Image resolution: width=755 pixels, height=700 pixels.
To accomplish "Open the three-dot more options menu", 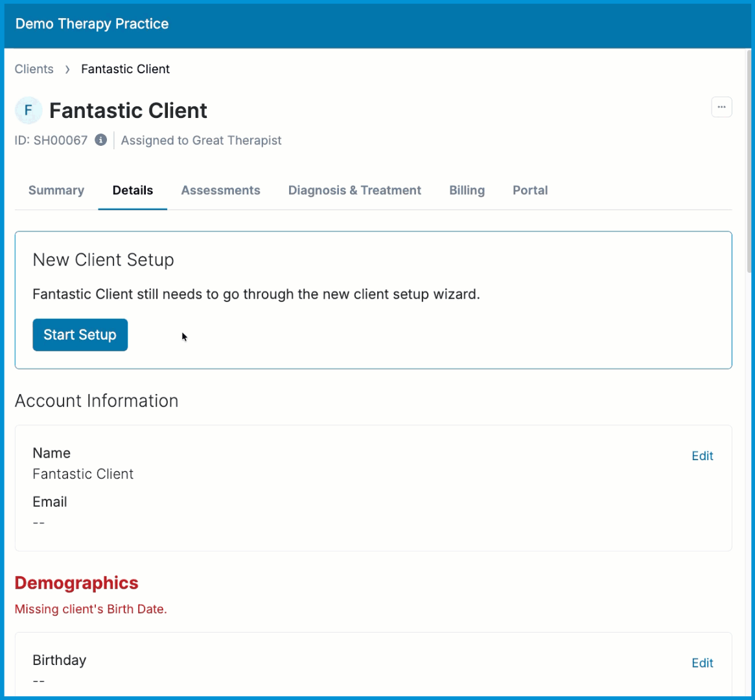I will [721, 107].
